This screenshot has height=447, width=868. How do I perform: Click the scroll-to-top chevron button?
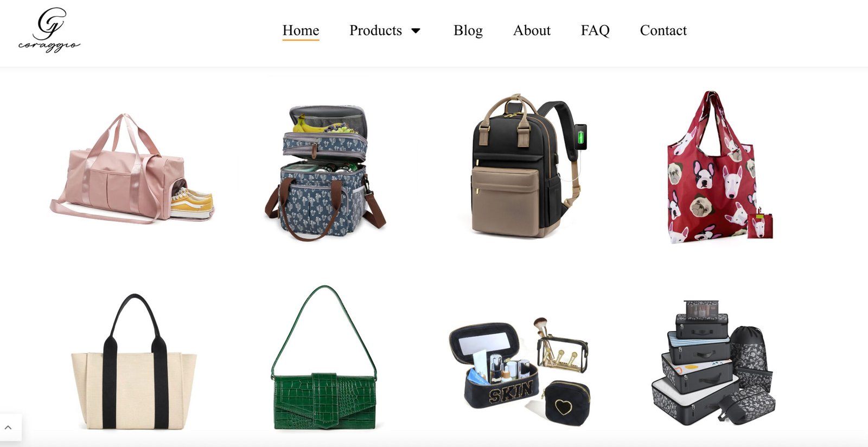(x=8, y=427)
